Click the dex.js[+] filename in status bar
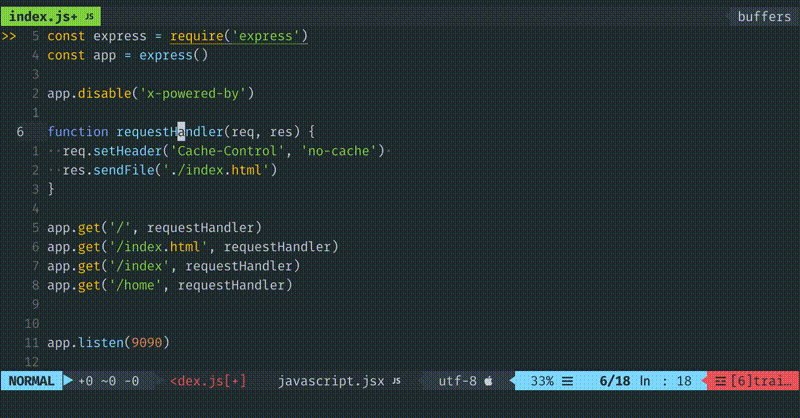Viewport: 800px width, 418px height. (x=209, y=381)
